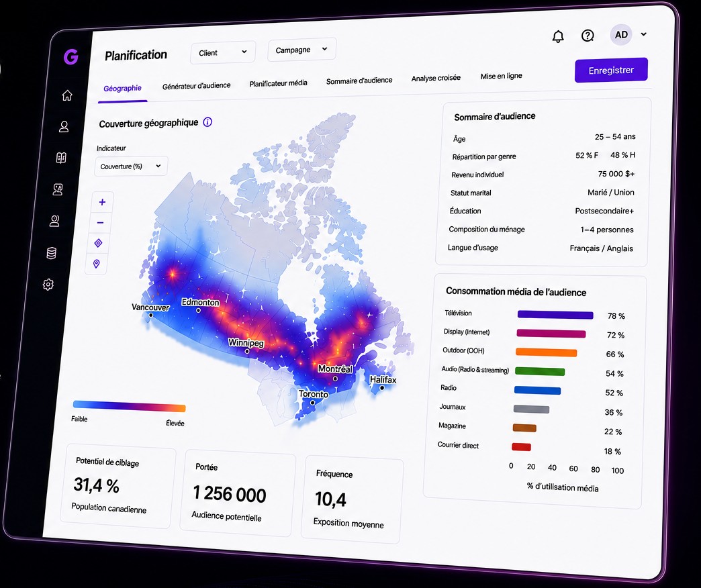Switch to the Géographie tab
The width and height of the screenshot is (701, 588).
(x=122, y=89)
